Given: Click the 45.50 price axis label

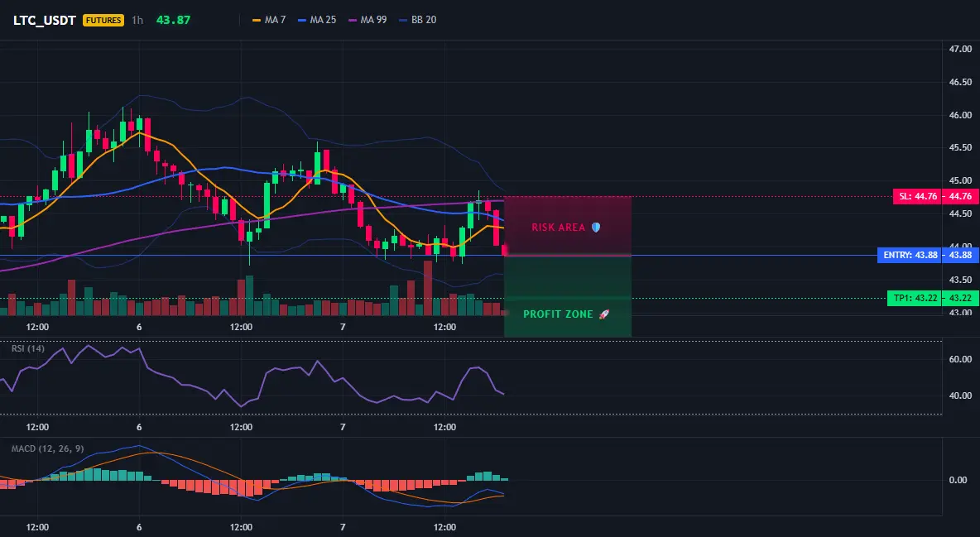Looking at the screenshot, I should (x=960, y=147).
